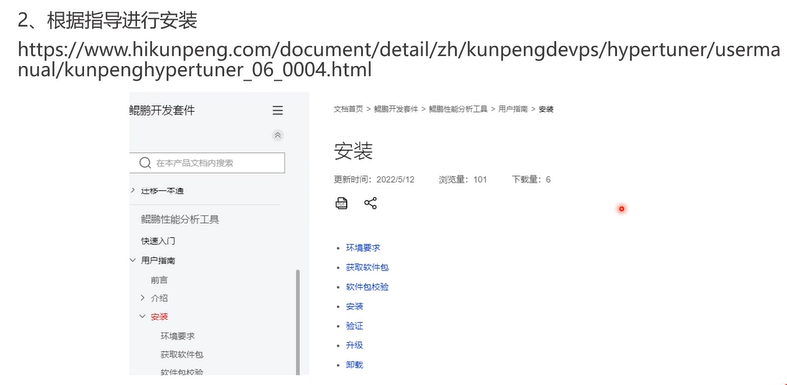Select 前言 in the sidebar tree
This screenshot has width=787, height=385.
click(x=159, y=280)
